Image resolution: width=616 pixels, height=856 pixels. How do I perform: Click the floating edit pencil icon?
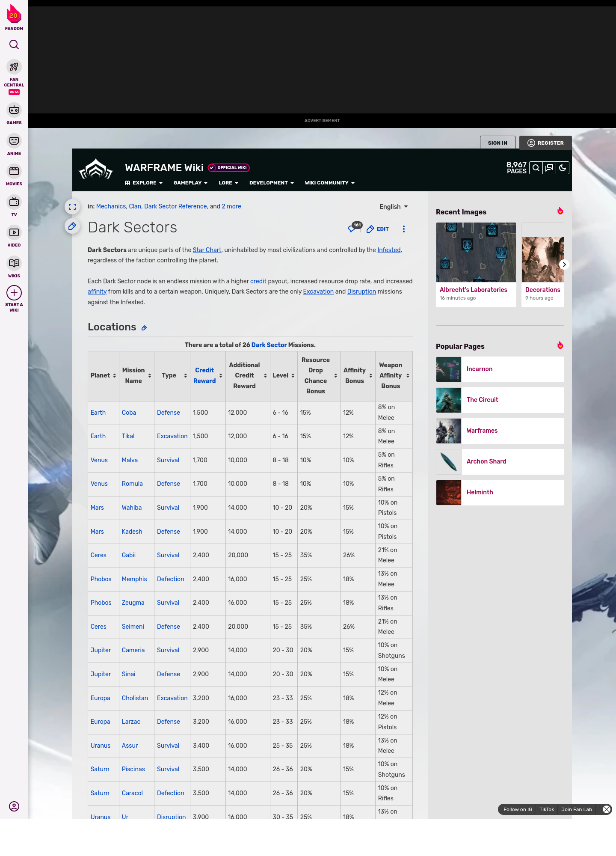pos(72,226)
